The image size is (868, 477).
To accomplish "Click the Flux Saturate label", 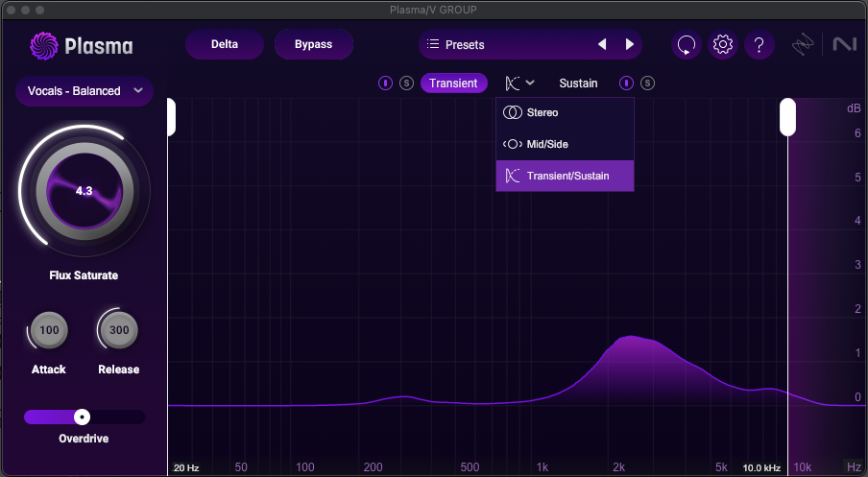I will click(84, 275).
